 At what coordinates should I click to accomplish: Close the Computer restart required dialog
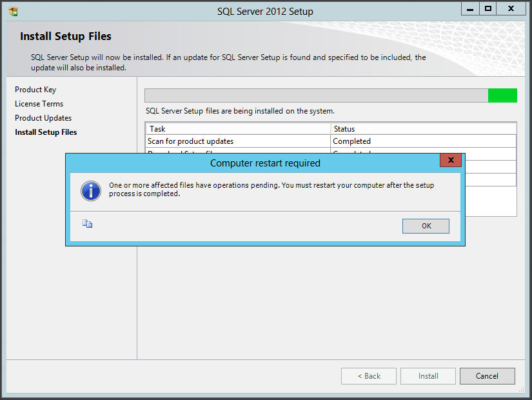tap(450, 160)
